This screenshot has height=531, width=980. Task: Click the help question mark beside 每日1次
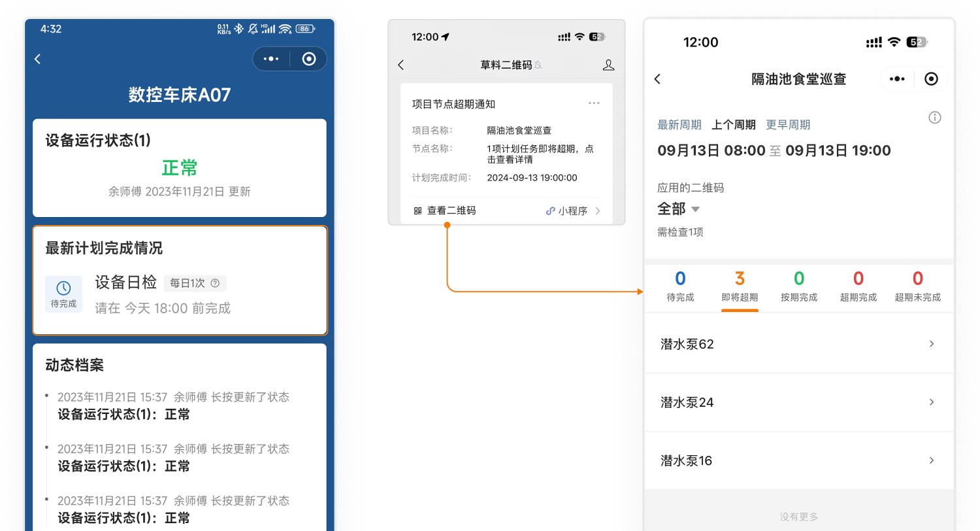pyautogui.click(x=215, y=283)
